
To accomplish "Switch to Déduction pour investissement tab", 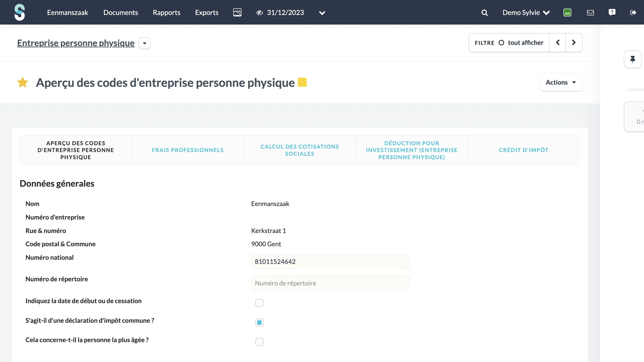I will point(412,150).
